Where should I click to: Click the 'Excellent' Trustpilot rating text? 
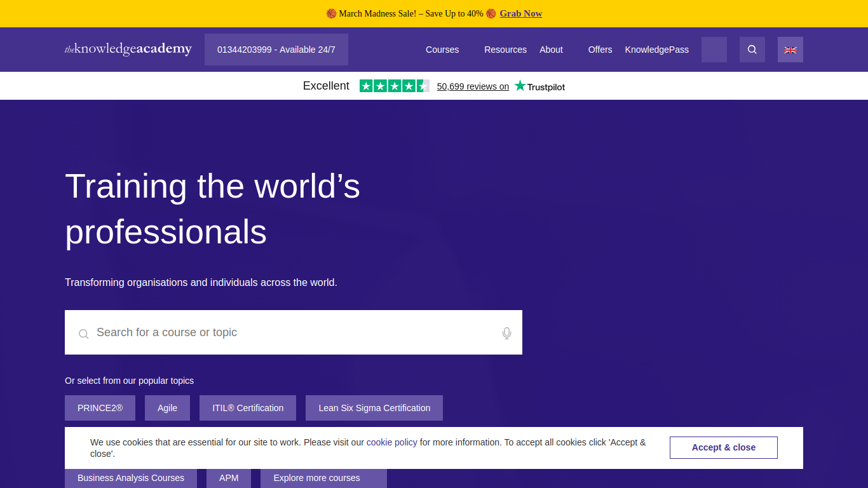[326, 86]
